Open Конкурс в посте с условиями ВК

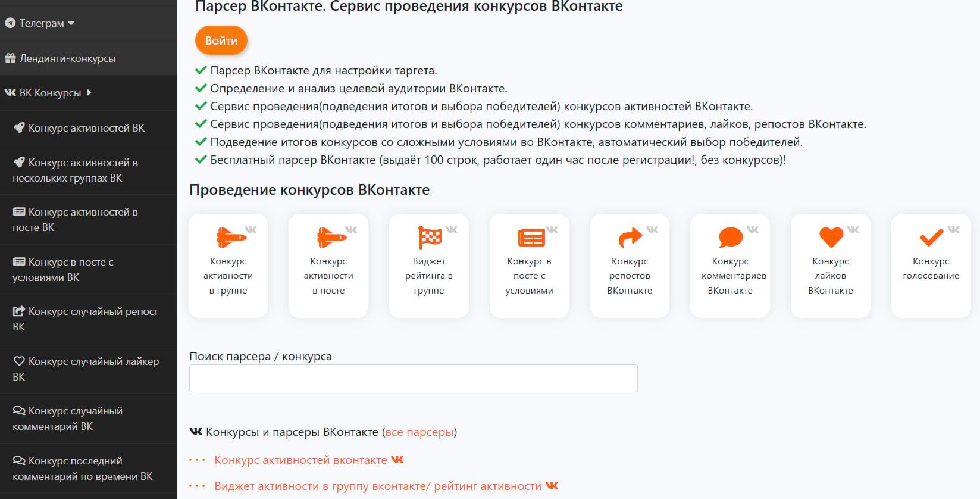point(89,270)
